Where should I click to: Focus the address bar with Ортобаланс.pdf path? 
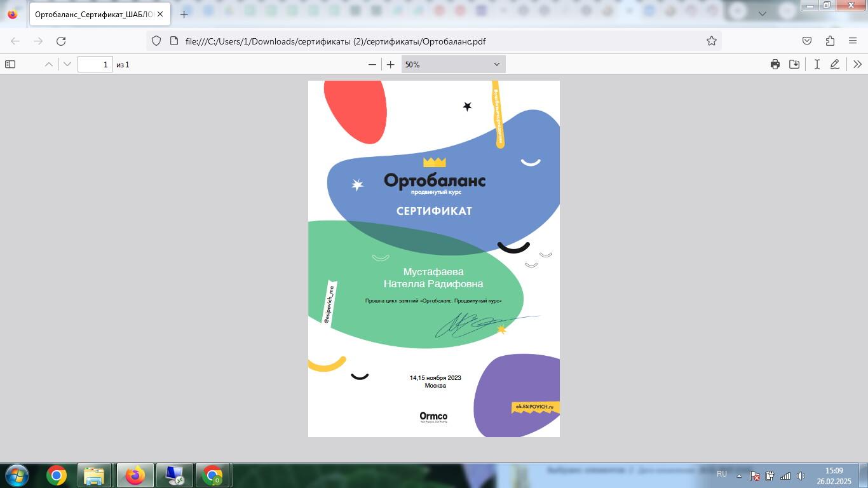pyautogui.click(x=434, y=41)
